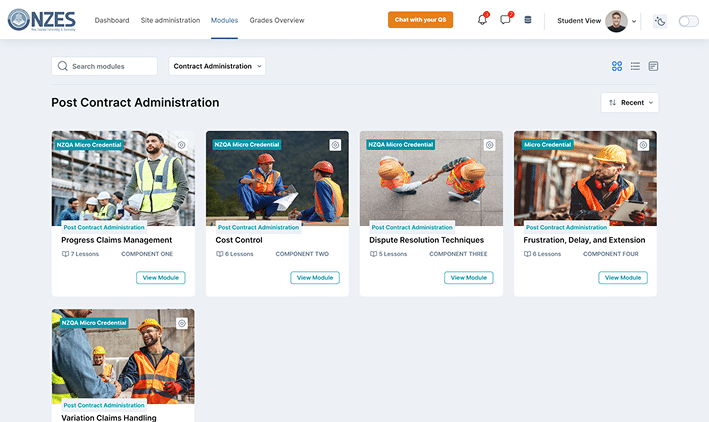This screenshot has height=422, width=709.
Task: Click the Post Contract Administration heading
Action: click(x=135, y=103)
